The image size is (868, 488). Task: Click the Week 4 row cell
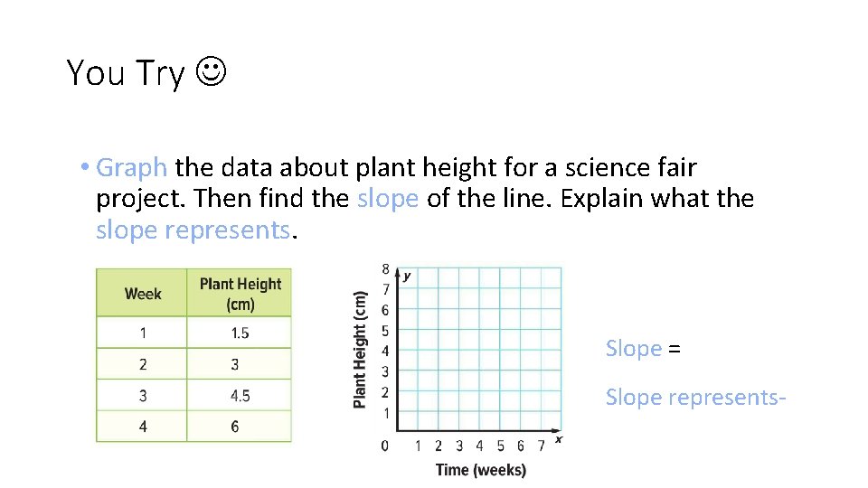pos(142,427)
